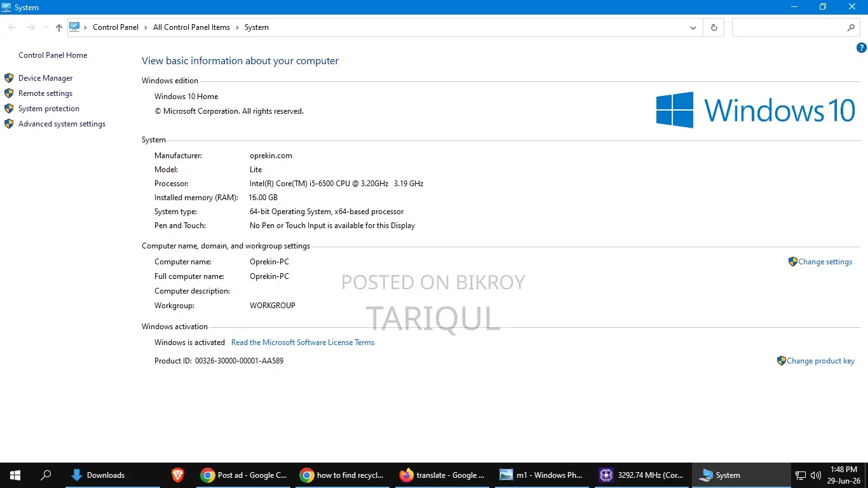Open Help with the question mark icon
868x488 pixels.
[x=862, y=48]
